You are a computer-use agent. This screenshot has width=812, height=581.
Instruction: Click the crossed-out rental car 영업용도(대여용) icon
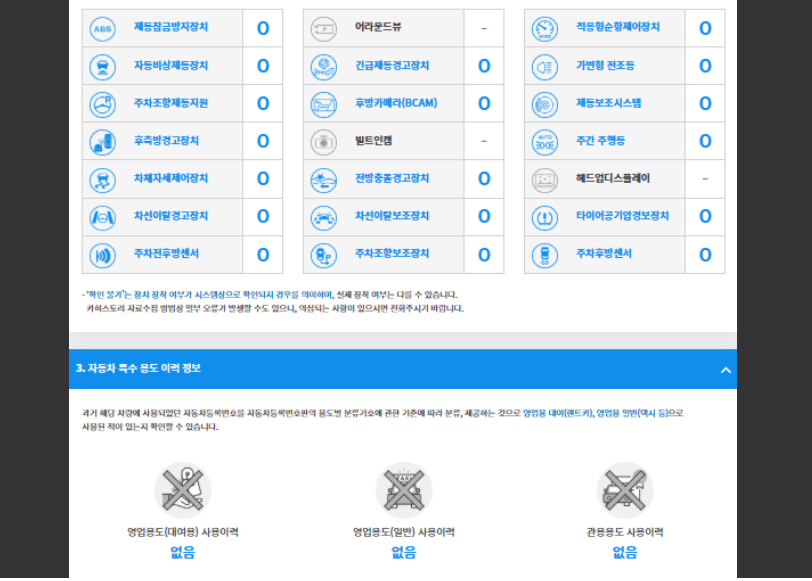click(x=183, y=490)
